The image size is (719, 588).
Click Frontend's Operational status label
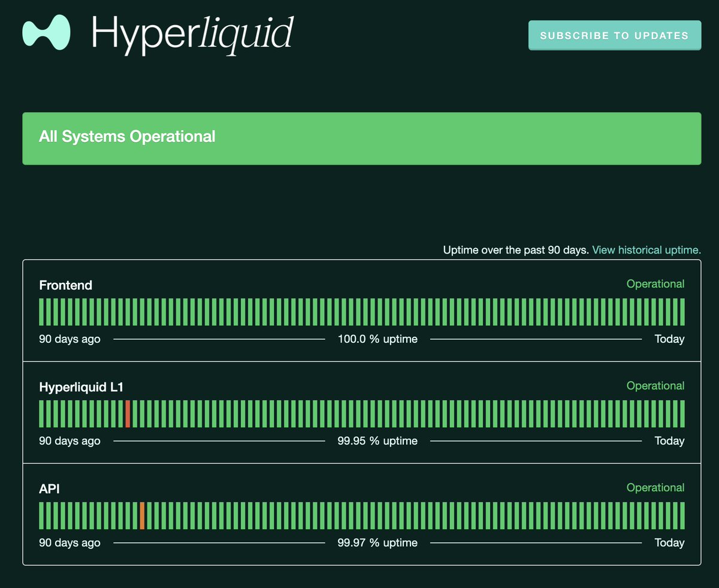655,284
